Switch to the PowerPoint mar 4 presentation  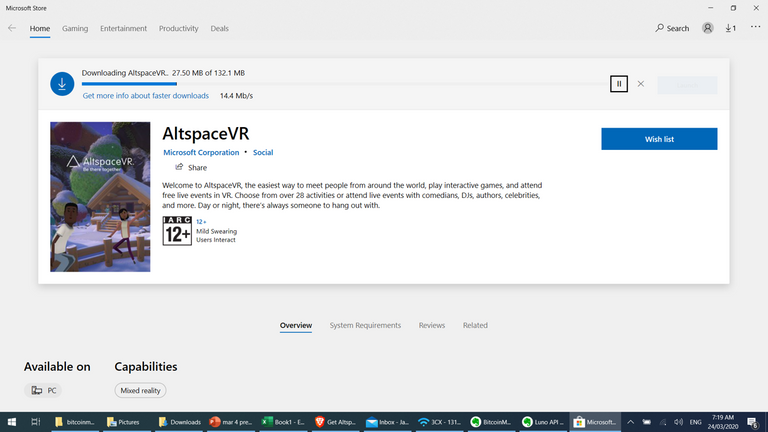pyautogui.click(x=231, y=422)
